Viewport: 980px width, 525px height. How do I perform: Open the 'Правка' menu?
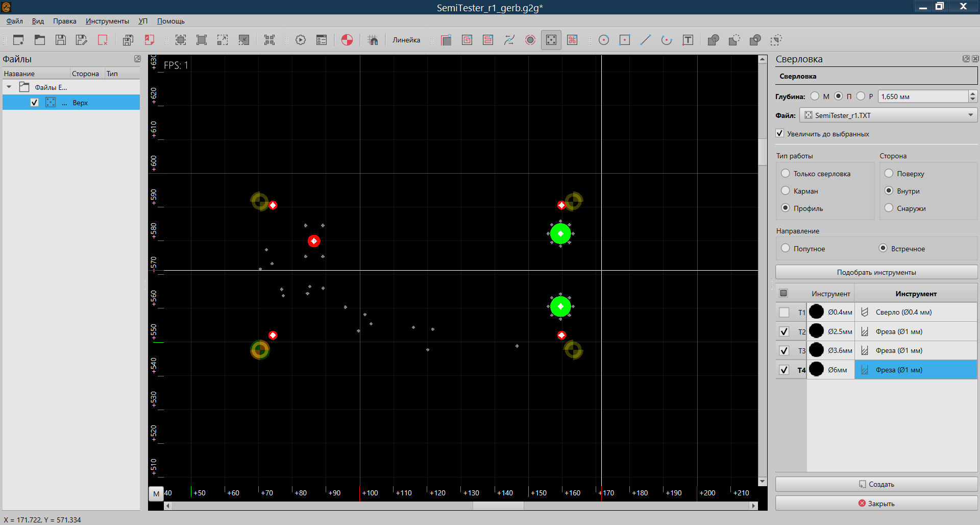click(64, 21)
